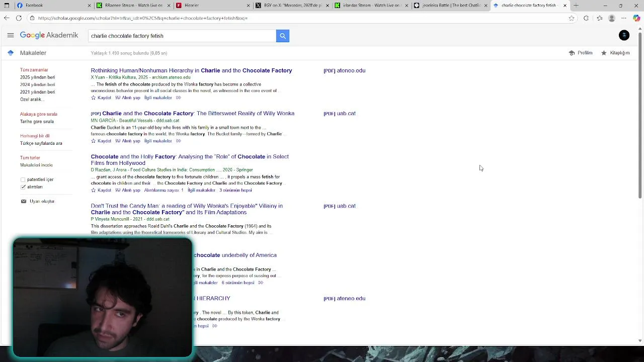The height and width of the screenshot is (362, 644).
Task: Open 3 sürümün hepsi link
Action: 235,190
